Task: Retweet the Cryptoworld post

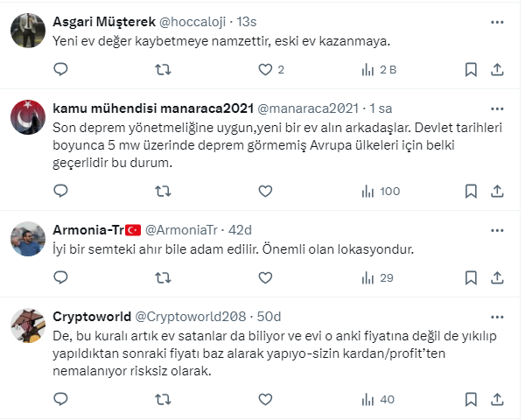Action: [163, 399]
